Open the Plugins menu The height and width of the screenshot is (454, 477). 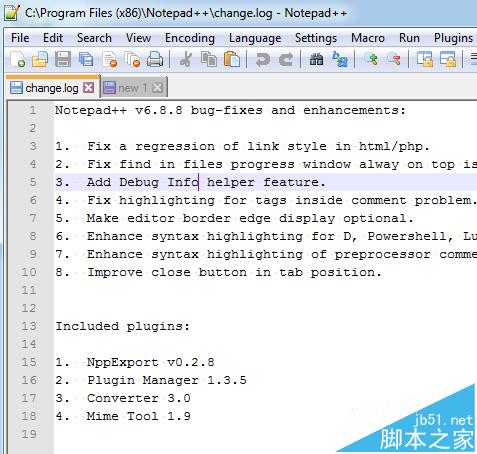(453, 38)
